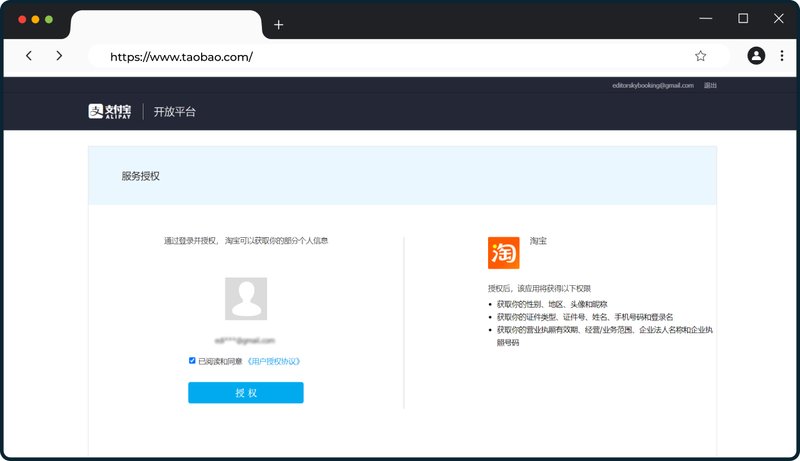Maximize the browser window
The image size is (800, 461).
[x=743, y=19]
